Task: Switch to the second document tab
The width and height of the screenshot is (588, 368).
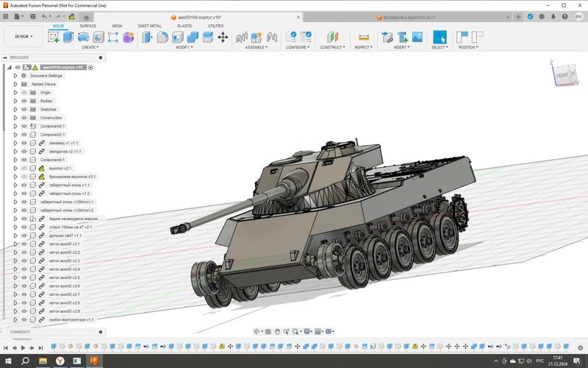Action: point(407,17)
